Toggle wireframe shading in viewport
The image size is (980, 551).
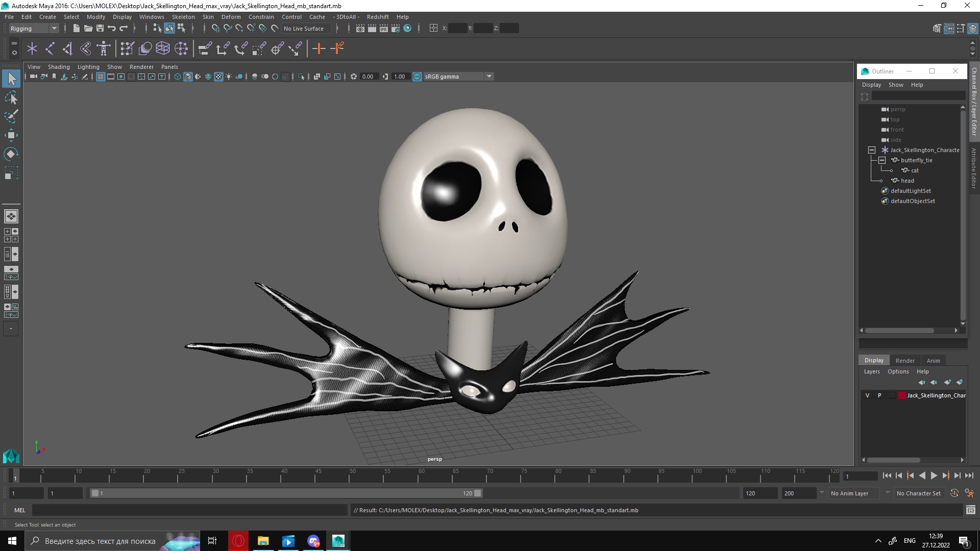178,77
